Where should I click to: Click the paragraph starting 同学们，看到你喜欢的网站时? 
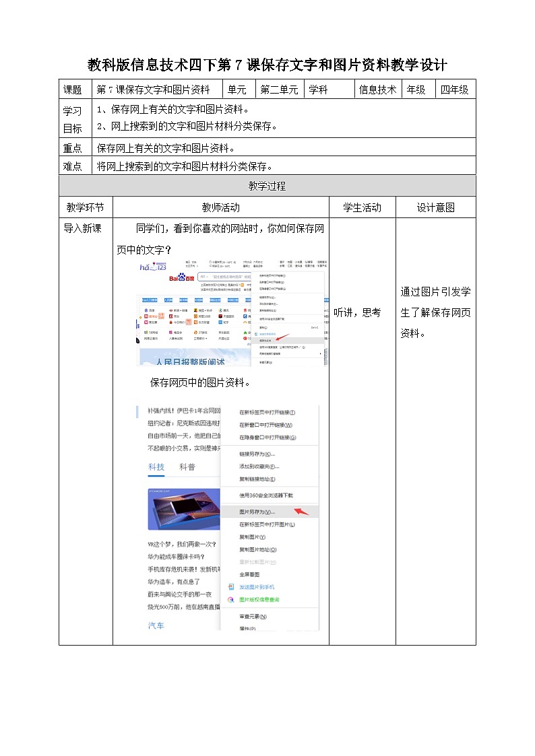pos(220,239)
